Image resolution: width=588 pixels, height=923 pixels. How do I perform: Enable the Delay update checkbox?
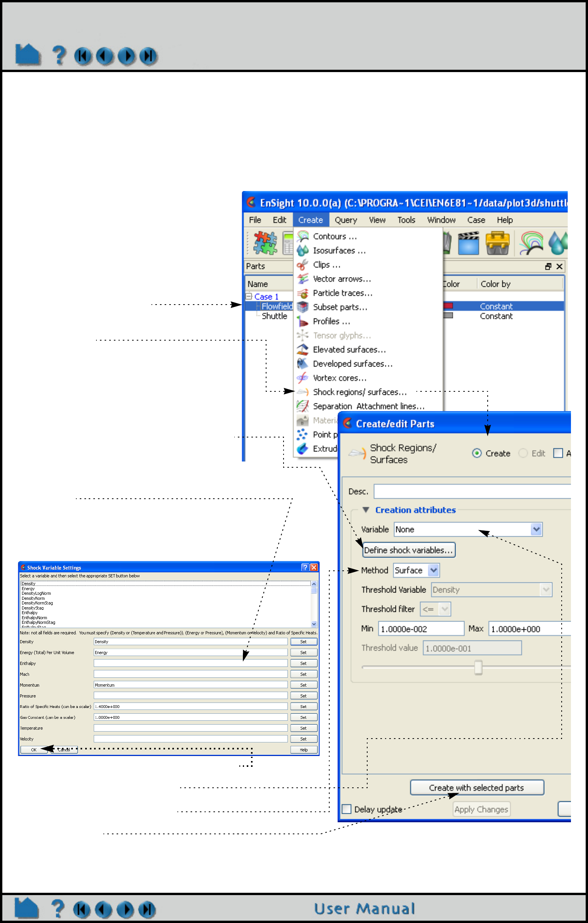[347, 809]
